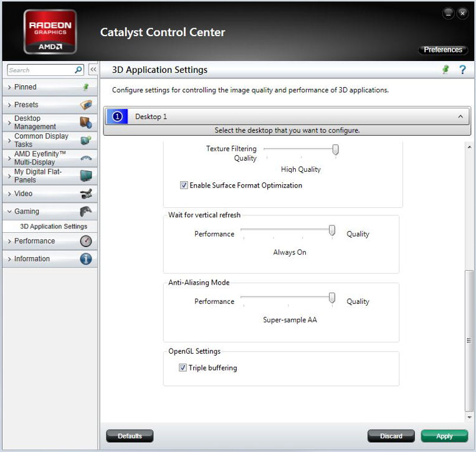
Task: Collapse the sidebar with the double-arrow button
Action: coord(93,70)
